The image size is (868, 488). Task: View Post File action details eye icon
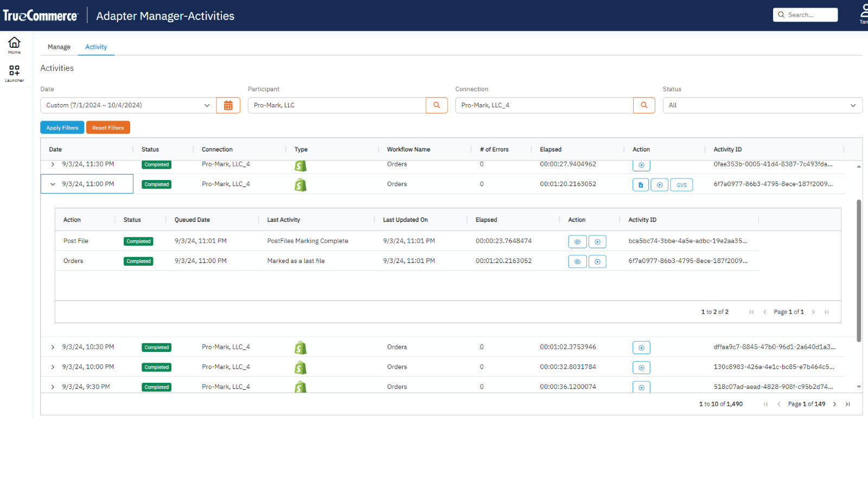coord(577,242)
